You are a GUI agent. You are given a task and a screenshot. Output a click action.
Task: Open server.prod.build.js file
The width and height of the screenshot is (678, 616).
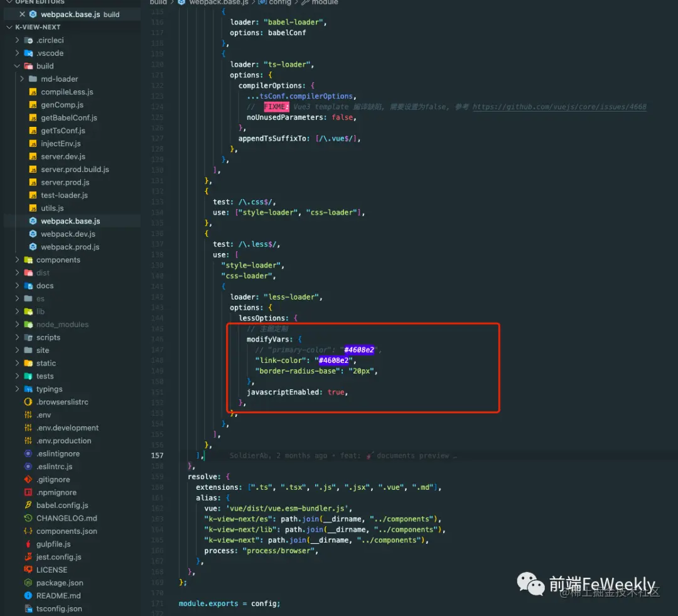75,170
